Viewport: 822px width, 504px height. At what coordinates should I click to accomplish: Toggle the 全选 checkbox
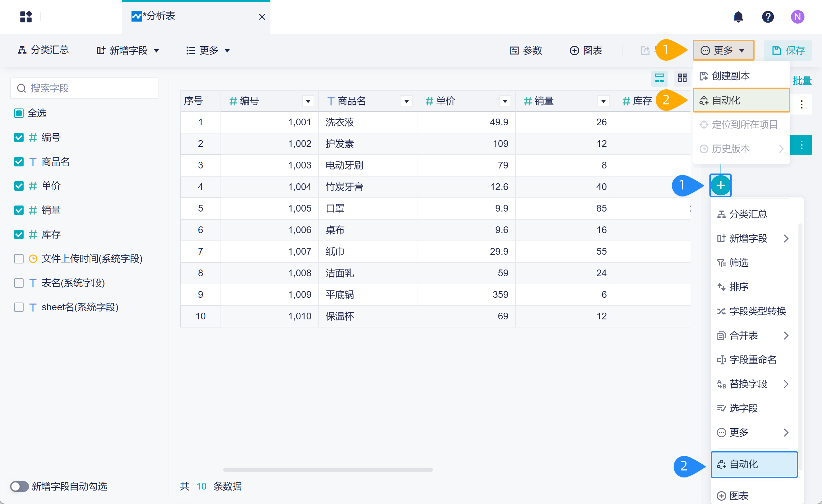pos(19,113)
